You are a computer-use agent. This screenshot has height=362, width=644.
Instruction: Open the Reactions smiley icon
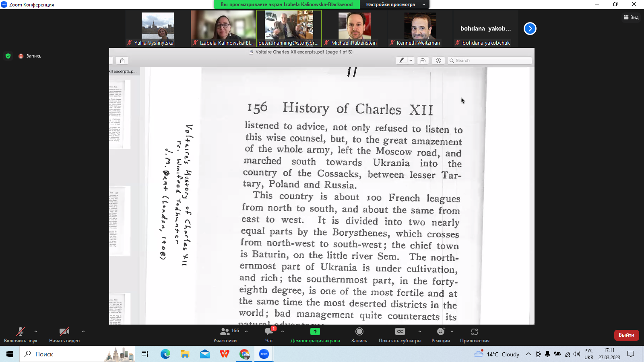coord(441,332)
